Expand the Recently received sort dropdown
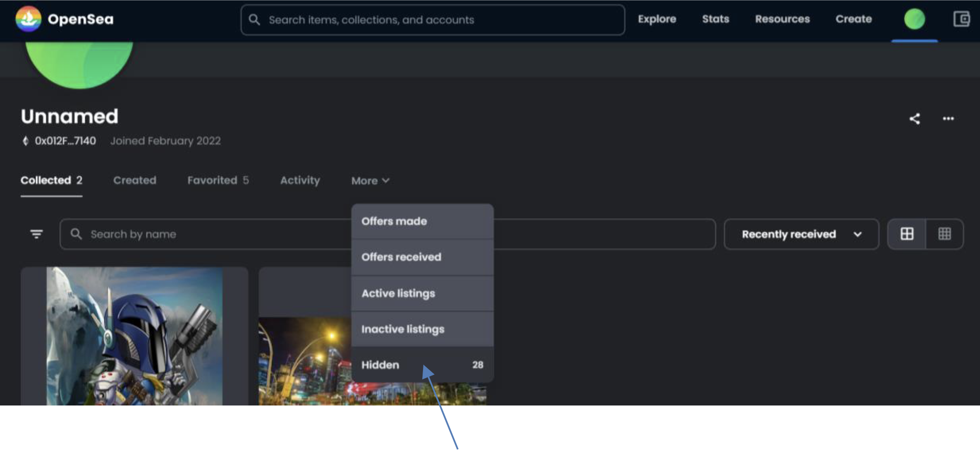The height and width of the screenshot is (451, 980). click(x=801, y=234)
